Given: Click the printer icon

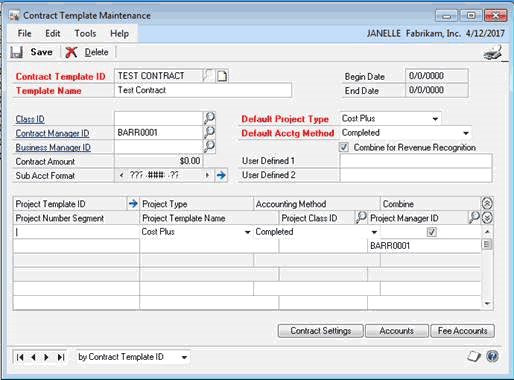Looking at the screenshot, I should point(494,52).
